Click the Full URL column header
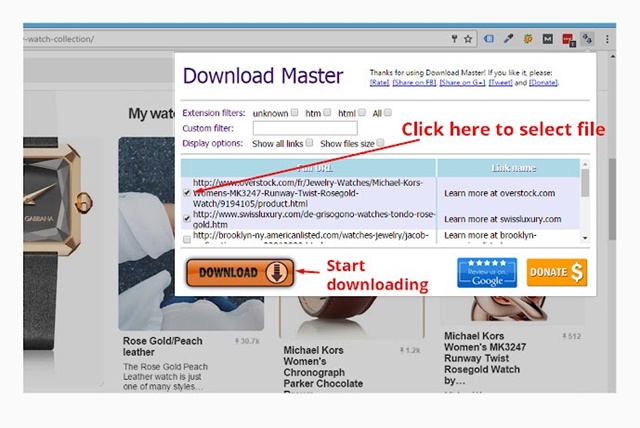Screen dimensions: 640x428 tap(309, 168)
